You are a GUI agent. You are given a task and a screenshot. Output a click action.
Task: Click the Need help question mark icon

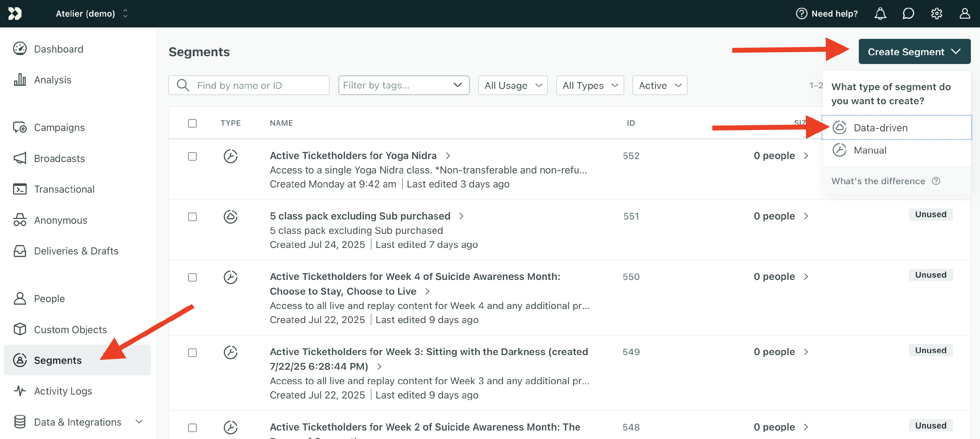pos(801,14)
